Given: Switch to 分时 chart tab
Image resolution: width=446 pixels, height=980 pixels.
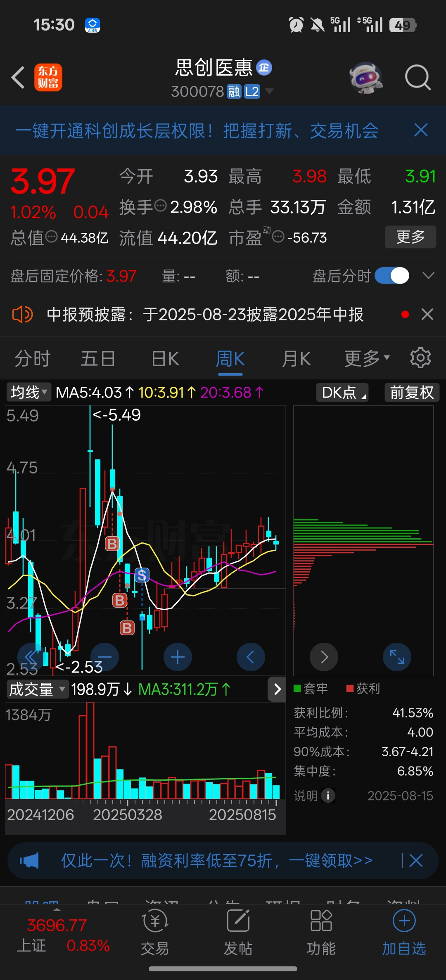Looking at the screenshot, I should tap(33, 358).
